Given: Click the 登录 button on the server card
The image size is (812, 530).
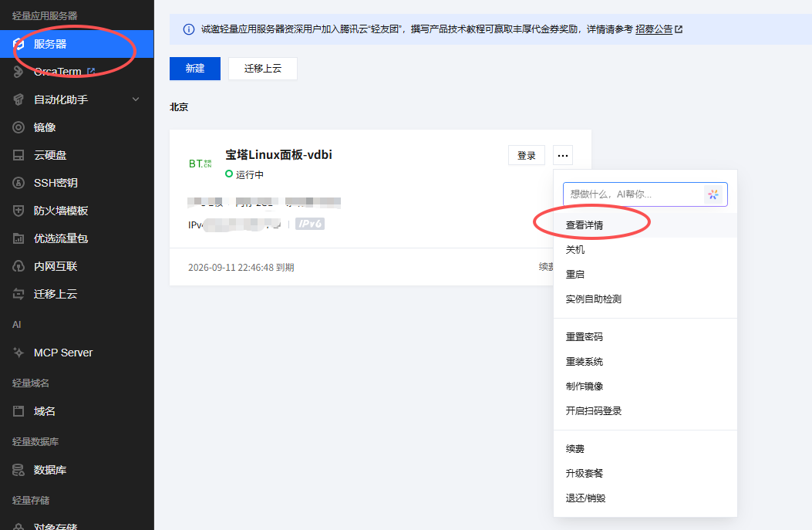Looking at the screenshot, I should [527, 155].
